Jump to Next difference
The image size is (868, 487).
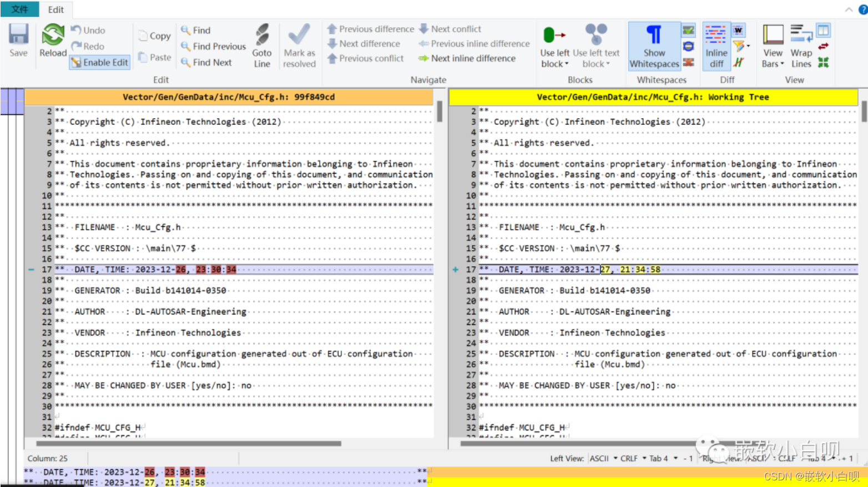coord(364,43)
